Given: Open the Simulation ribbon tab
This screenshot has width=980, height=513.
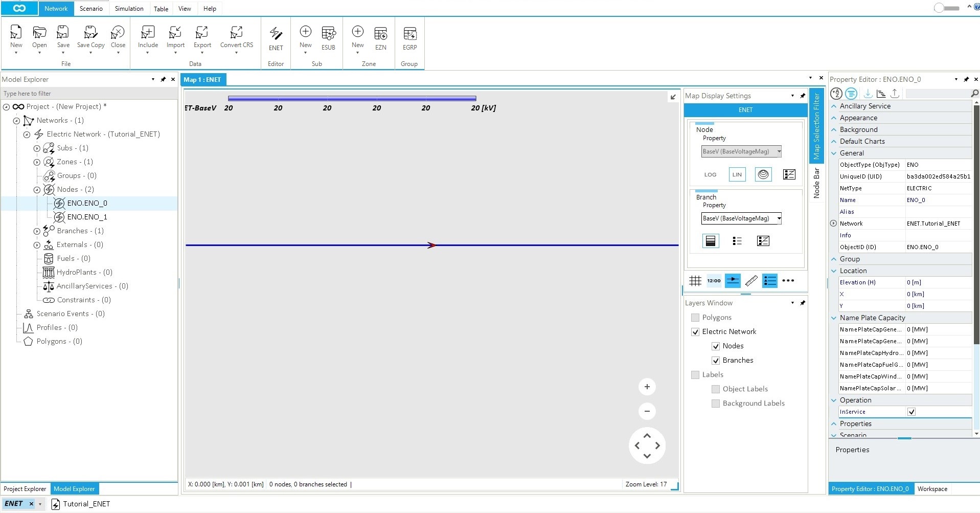Looking at the screenshot, I should click(129, 9).
